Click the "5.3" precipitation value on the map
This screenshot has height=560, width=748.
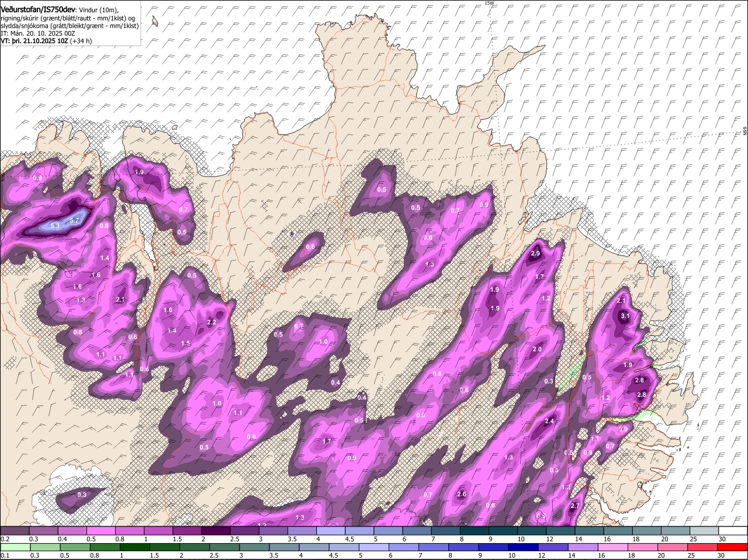point(56,226)
